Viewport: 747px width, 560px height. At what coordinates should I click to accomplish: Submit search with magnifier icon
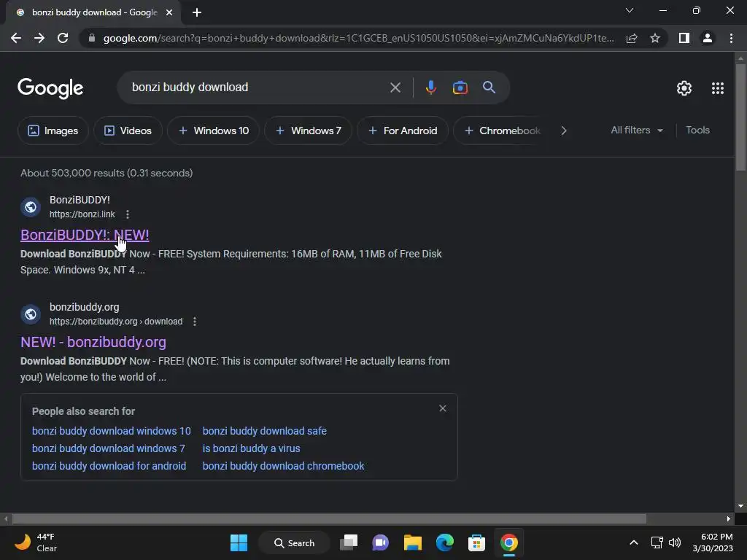(489, 87)
